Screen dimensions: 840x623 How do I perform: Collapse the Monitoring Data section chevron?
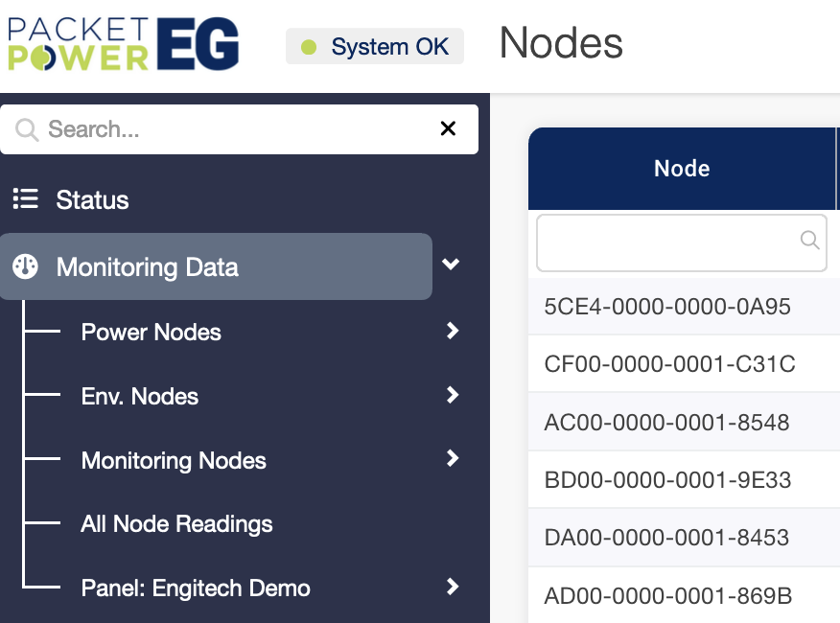451,265
